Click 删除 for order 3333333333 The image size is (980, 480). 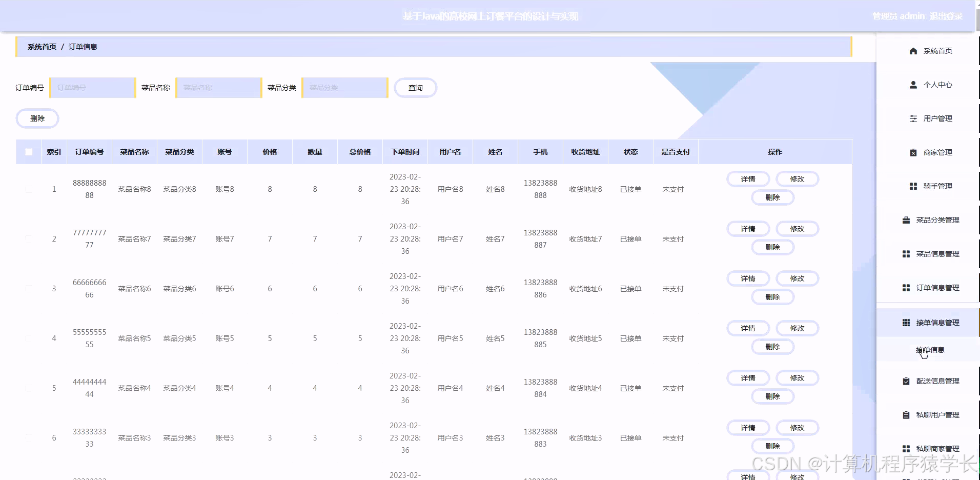click(x=772, y=446)
